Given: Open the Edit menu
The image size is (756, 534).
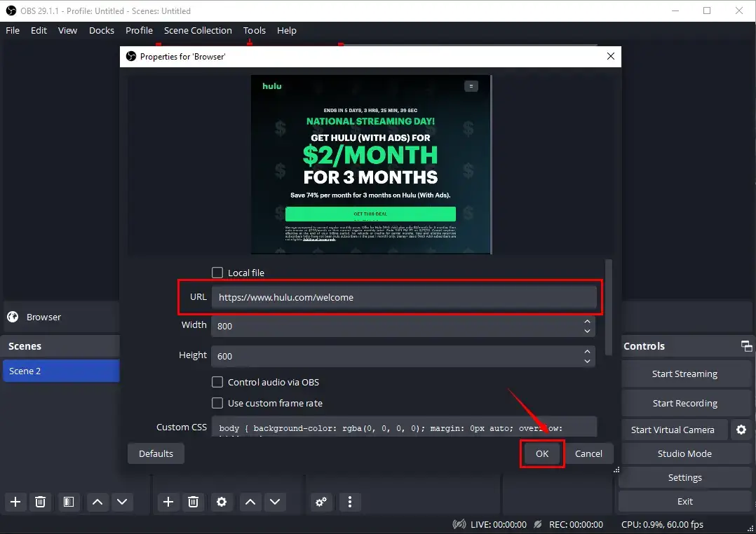Looking at the screenshot, I should point(39,30).
